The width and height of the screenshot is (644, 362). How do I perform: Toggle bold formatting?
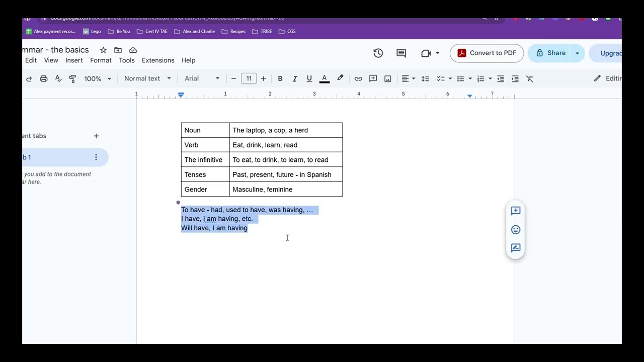(280, 79)
